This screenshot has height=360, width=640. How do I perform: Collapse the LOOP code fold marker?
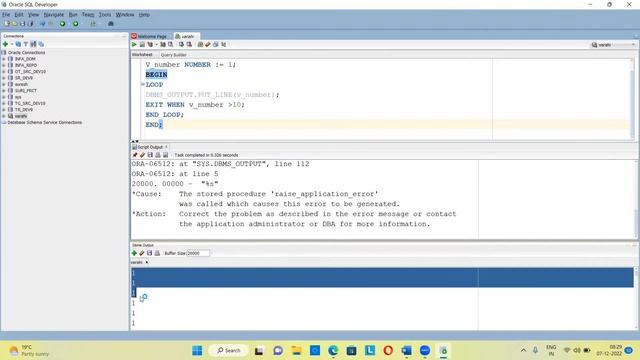pyautogui.click(x=143, y=84)
